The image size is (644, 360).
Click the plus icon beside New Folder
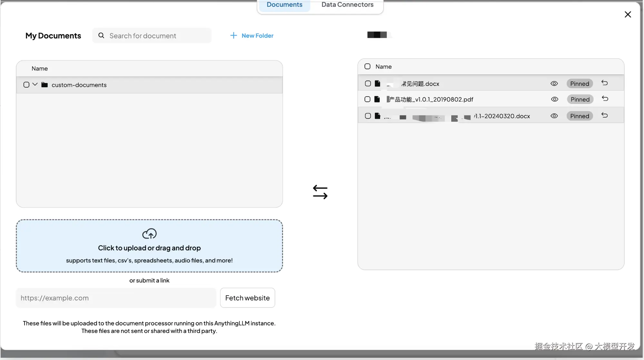coord(233,35)
